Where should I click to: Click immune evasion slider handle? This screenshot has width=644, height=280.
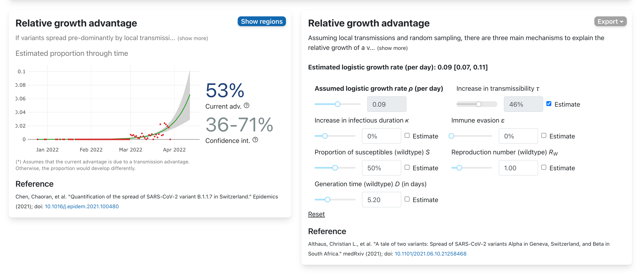pyautogui.click(x=451, y=136)
